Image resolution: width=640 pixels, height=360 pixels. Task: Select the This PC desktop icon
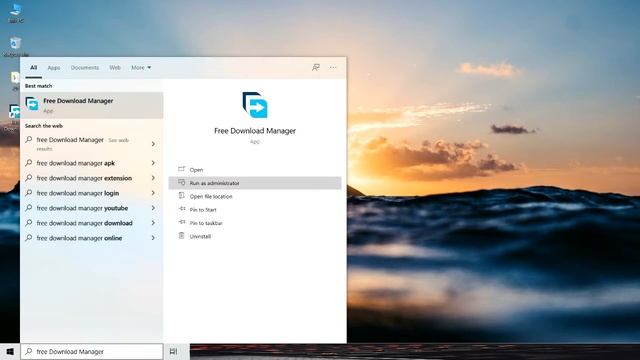(x=16, y=13)
